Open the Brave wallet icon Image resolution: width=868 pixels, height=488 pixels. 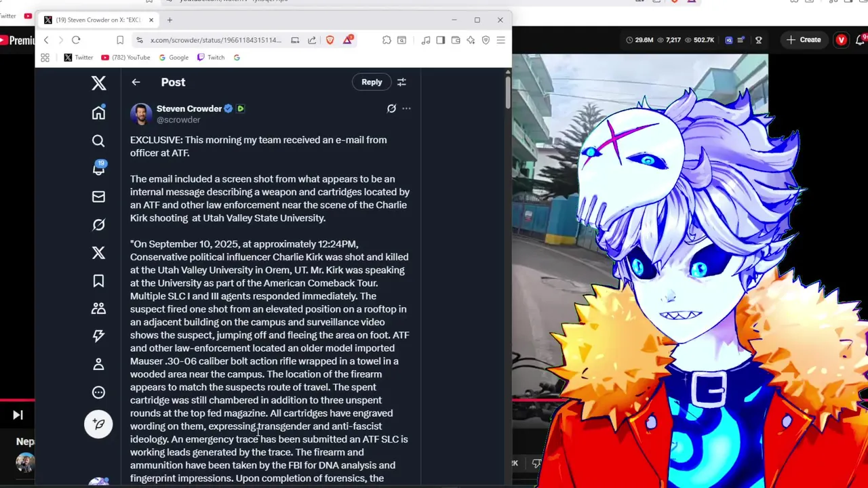point(456,40)
